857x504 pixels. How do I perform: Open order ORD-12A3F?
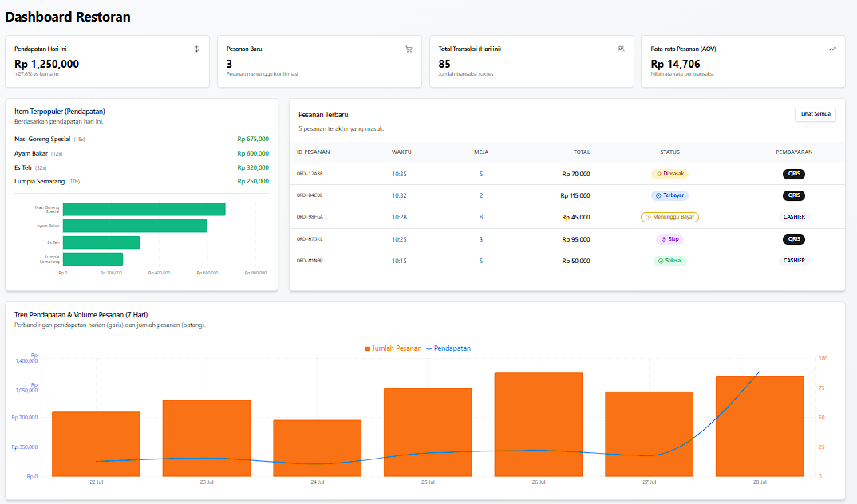click(310, 174)
